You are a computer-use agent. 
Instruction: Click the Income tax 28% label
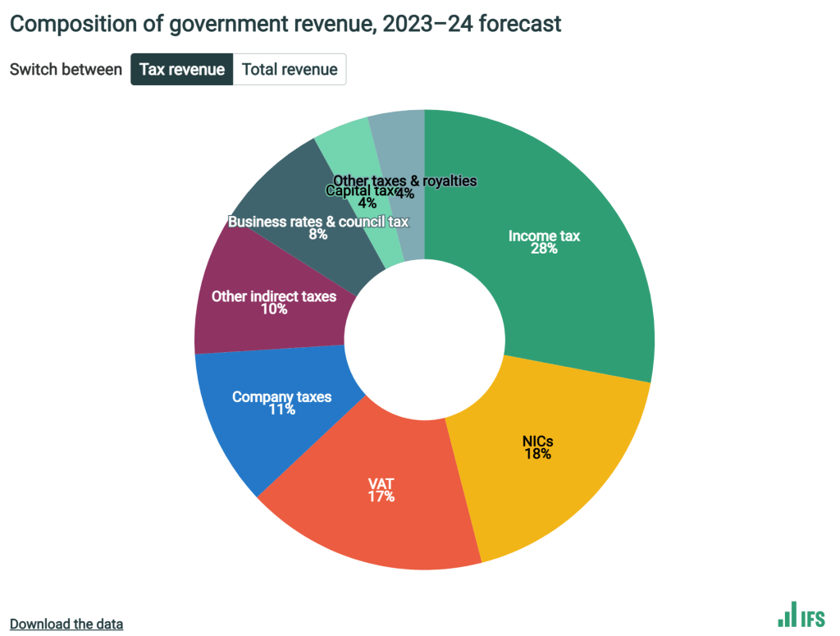click(544, 242)
